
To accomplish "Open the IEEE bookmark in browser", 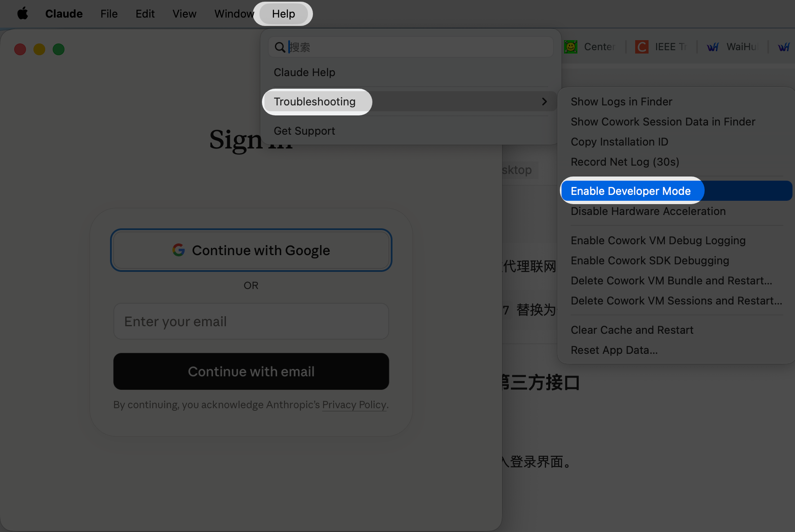I will [x=661, y=47].
